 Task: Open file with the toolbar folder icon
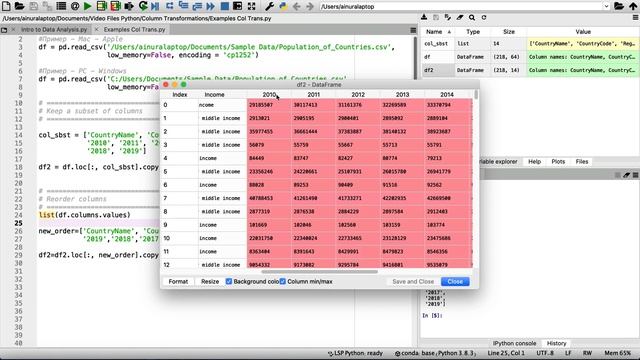pyautogui.click(x=19, y=6)
